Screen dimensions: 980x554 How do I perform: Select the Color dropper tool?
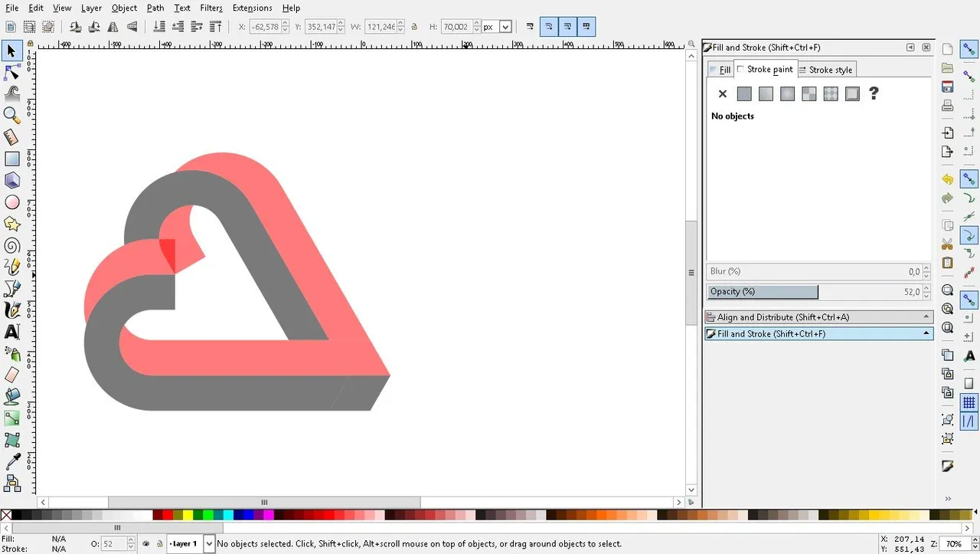tap(11, 461)
